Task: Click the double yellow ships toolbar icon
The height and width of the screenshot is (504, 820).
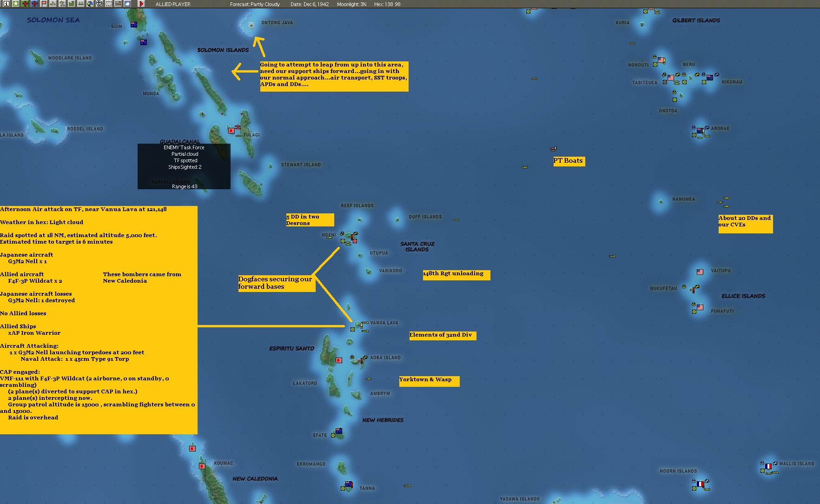Action: point(62,4)
